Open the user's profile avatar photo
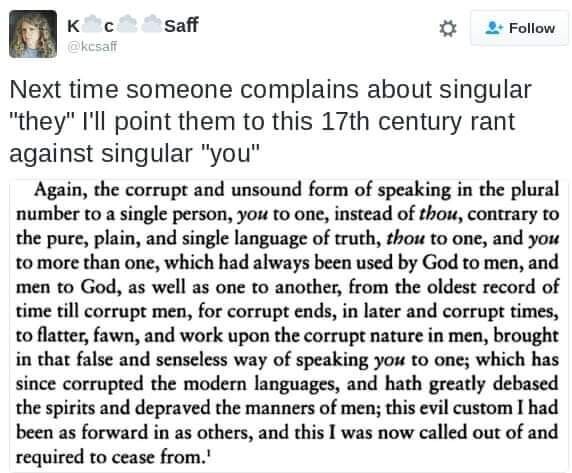The height and width of the screenshot is (473, 572). tap(33, 34)
